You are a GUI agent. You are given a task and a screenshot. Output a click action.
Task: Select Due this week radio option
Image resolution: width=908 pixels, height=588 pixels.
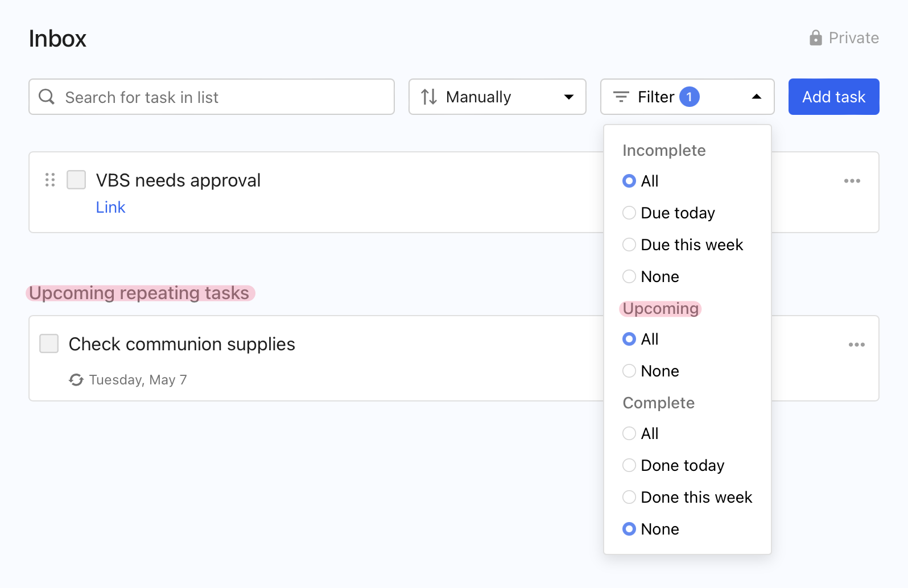[629, 245]
